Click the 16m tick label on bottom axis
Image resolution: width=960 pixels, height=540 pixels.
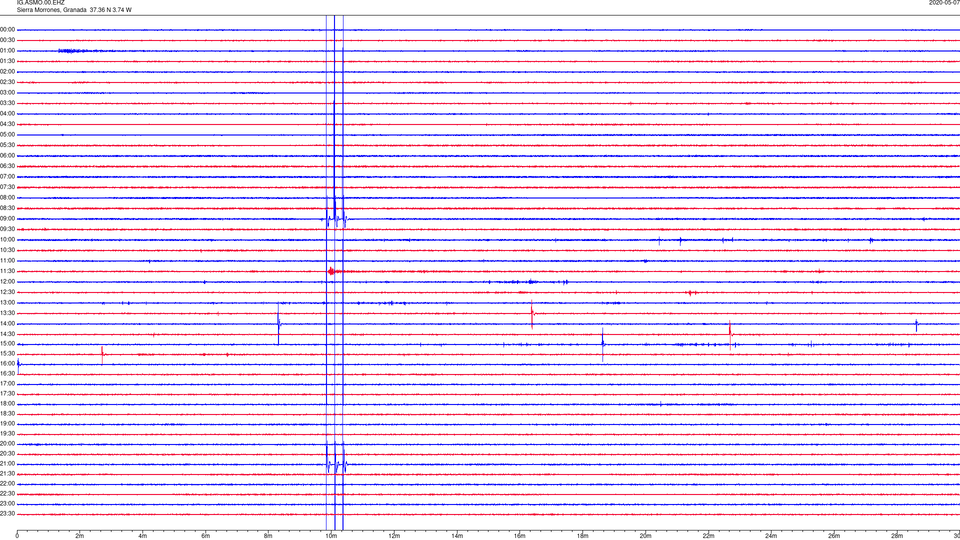point(520,536)
